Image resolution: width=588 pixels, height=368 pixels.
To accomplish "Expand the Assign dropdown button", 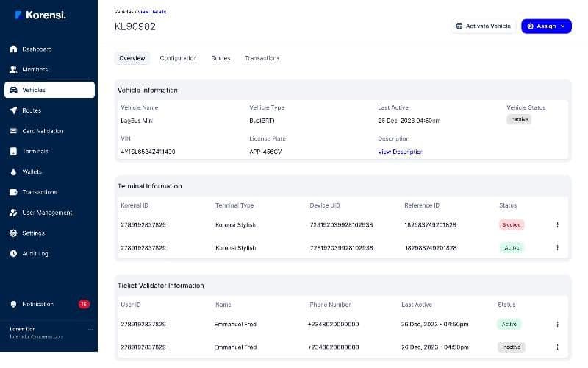I will [x=546, y=26].
